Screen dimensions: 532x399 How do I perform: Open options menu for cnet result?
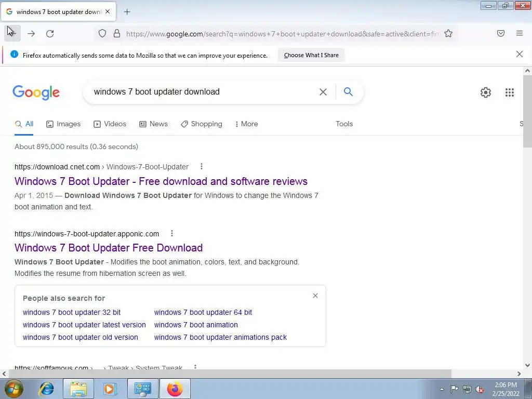202,166
